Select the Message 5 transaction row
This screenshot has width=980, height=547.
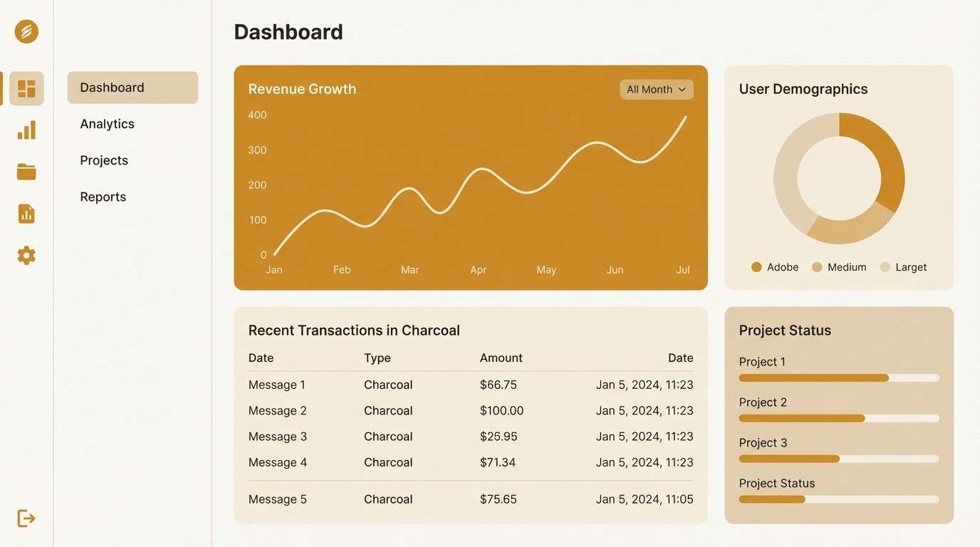pyautogui.click(x=470, y=499)
